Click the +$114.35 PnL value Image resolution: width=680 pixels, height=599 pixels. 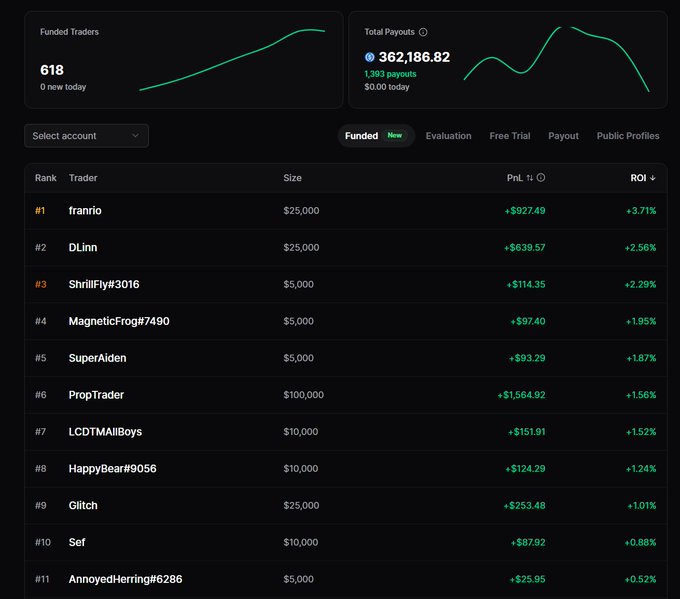pos(526,285)
